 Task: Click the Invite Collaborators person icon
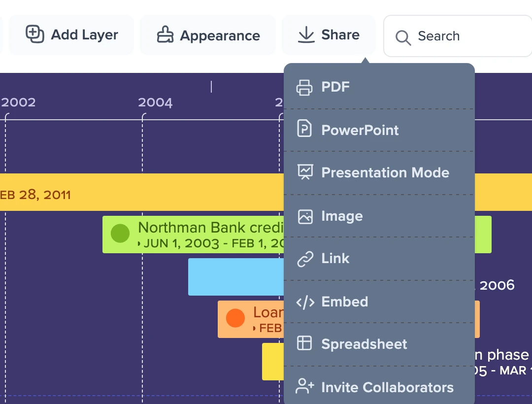[x=305, y=386]
